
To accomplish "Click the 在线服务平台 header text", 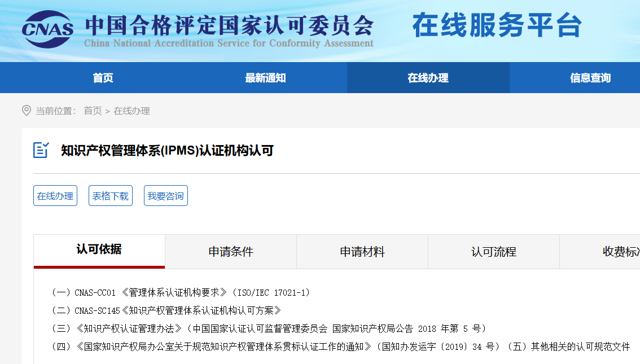I will (x=497, y=25).
